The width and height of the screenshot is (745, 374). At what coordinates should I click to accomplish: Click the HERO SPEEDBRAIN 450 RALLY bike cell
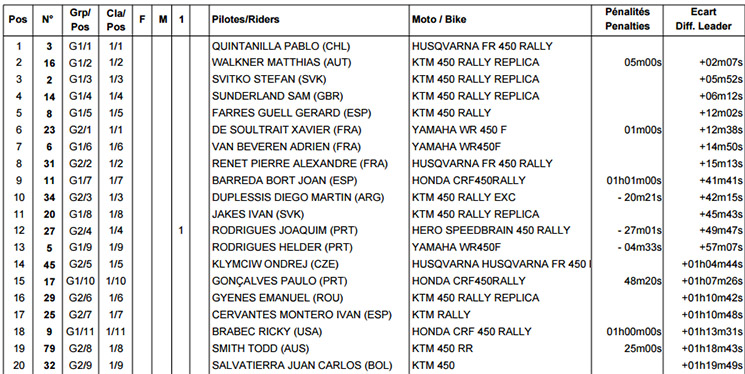(491, 230)
